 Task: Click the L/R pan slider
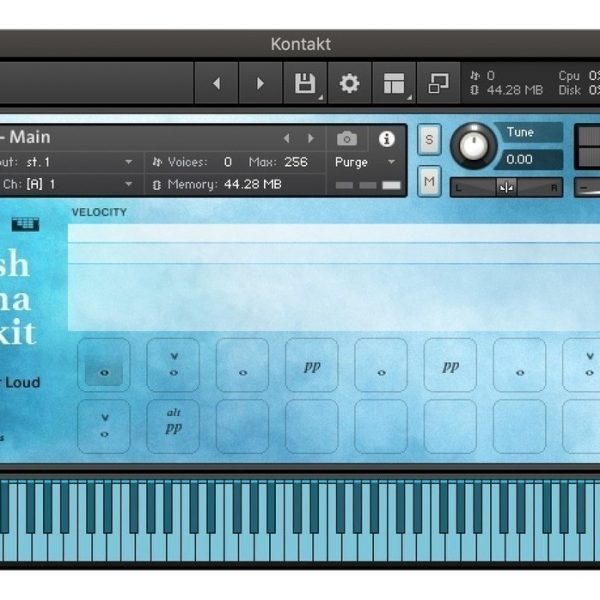click(x=506, y=188)
